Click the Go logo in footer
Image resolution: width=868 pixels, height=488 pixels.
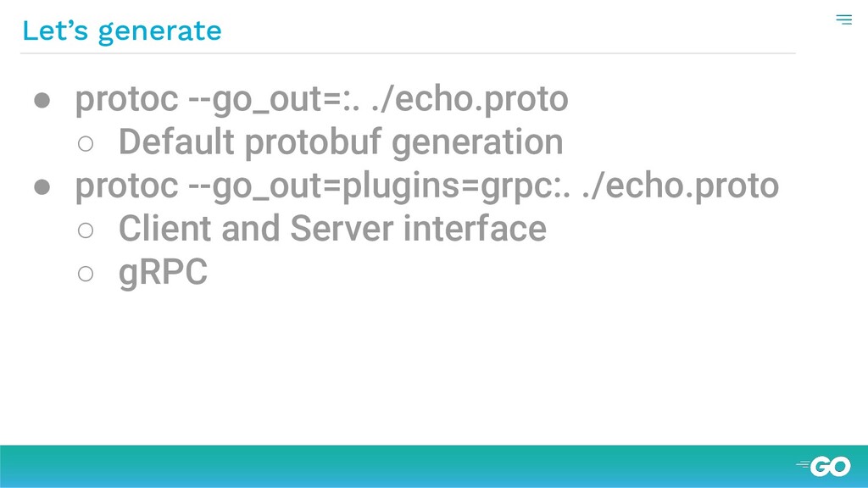(823, 467)
